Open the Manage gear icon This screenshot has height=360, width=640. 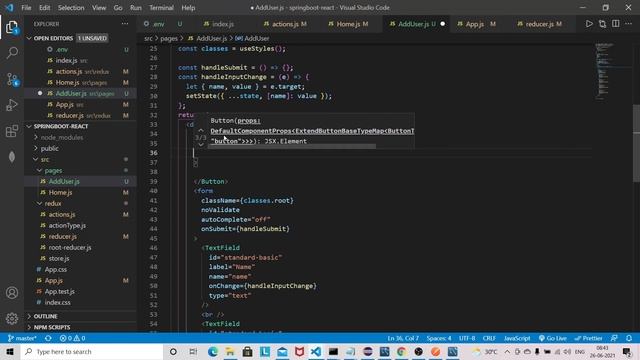12,318
